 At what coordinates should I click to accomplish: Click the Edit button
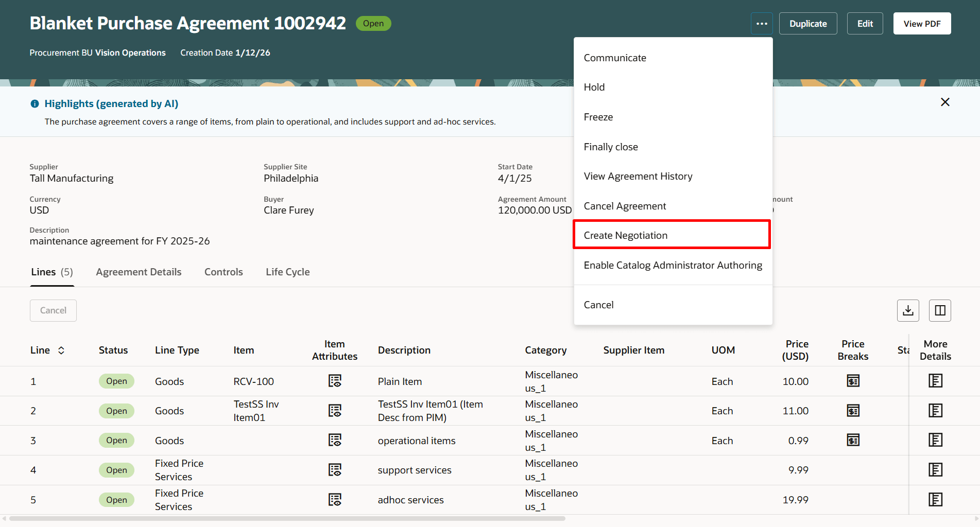coord(865,23)
